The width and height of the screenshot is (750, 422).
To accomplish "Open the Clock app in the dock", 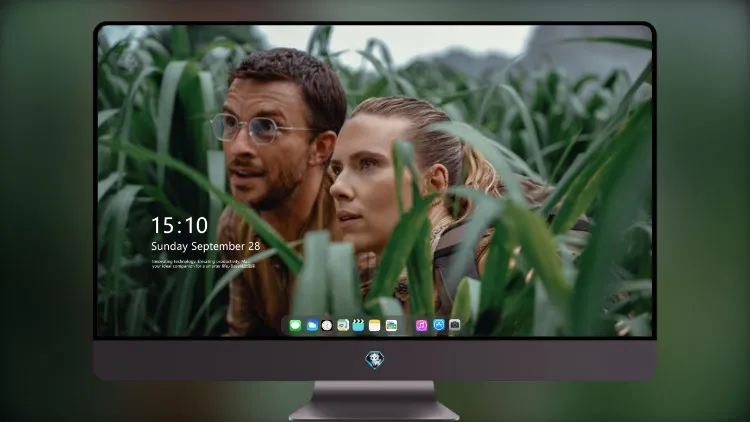I will (327, 326).
